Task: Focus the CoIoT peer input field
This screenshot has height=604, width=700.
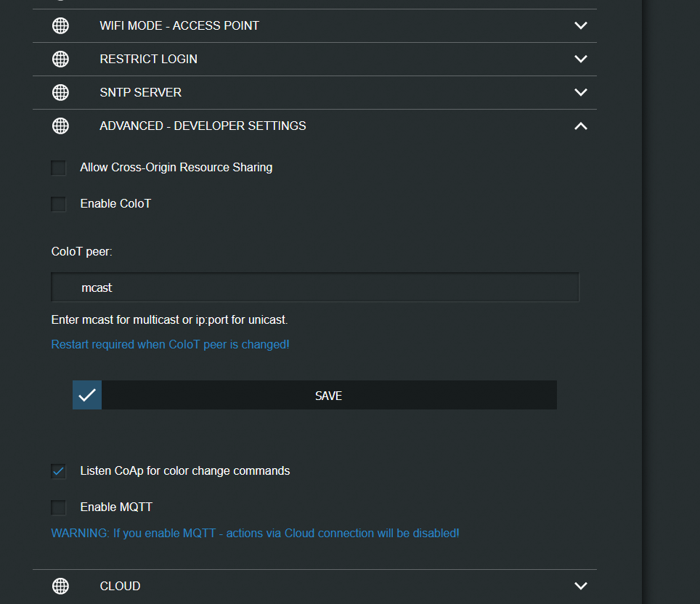Action: click(x=315, y=287)
